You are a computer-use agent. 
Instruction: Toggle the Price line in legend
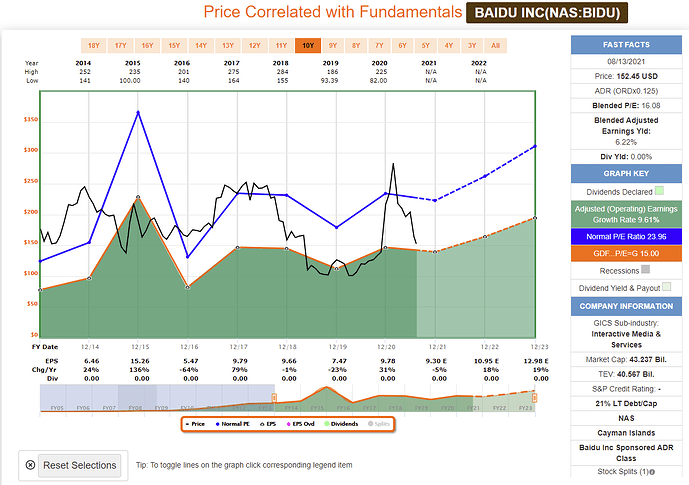(196, 424)
